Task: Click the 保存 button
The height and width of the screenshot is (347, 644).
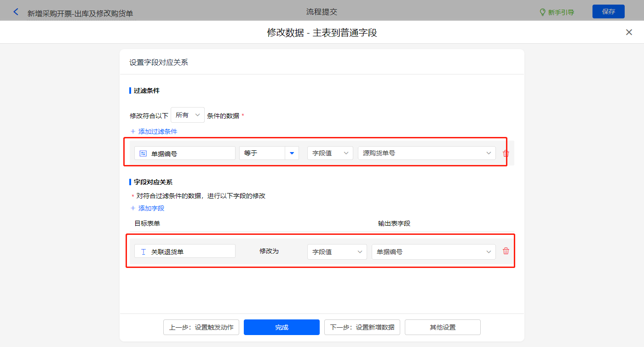Action: (608, 12)
